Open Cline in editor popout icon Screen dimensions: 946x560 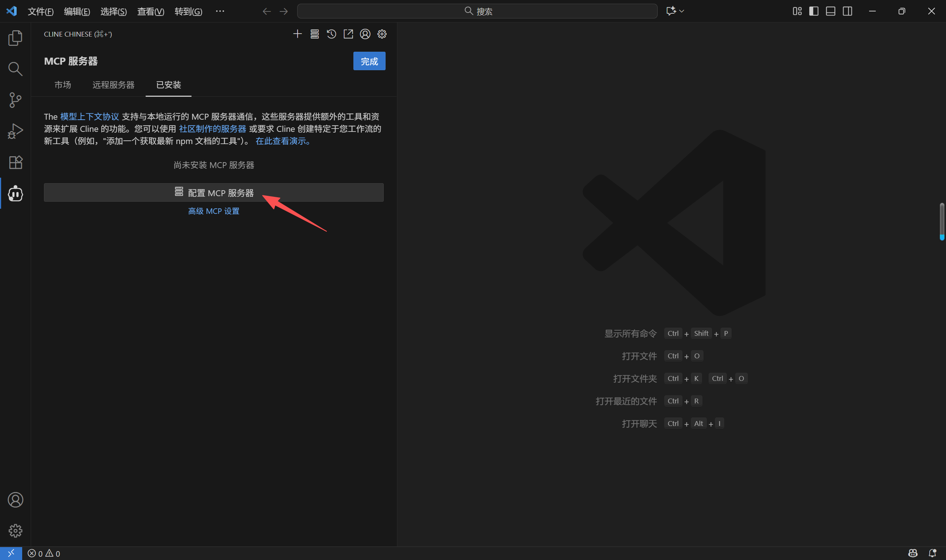(x=348, y=34)
